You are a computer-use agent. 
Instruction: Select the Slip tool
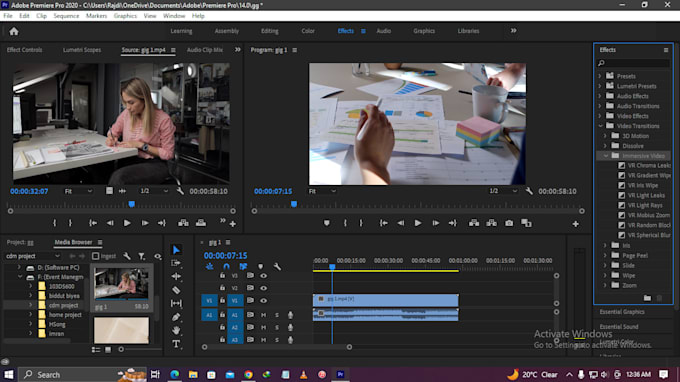coord(176,303)
